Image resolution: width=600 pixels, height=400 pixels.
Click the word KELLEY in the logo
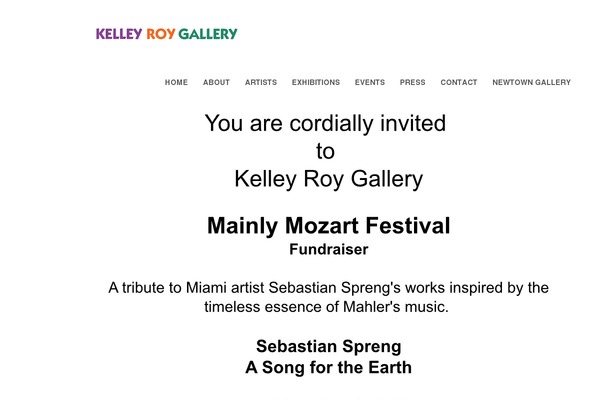(x=119, y=34)
